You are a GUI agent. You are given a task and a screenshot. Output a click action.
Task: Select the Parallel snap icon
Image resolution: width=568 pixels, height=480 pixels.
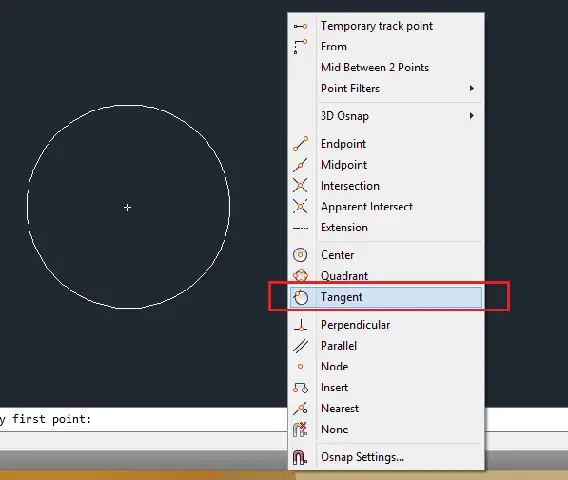[x=300, y=346]
